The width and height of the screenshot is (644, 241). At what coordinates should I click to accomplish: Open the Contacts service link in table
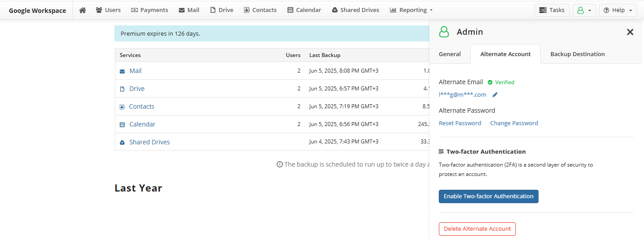(142, 106)
